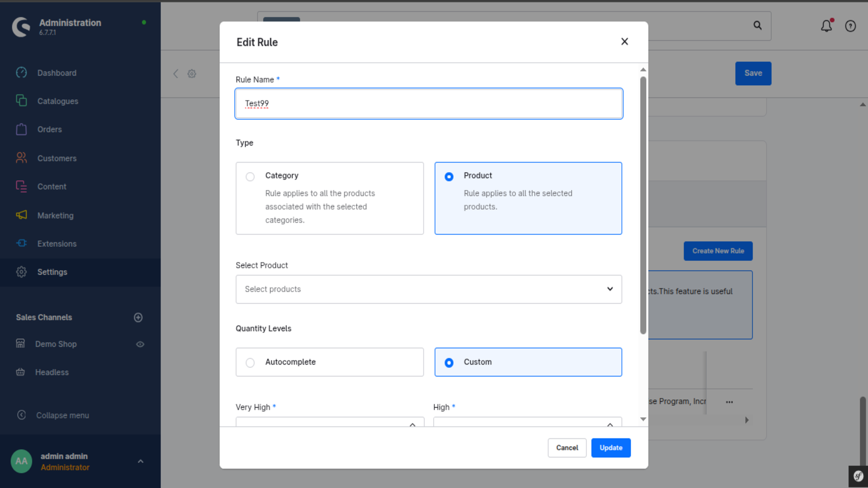Add a sales channel with plus icon
This screenshot has height=488, width=868.
138,318
